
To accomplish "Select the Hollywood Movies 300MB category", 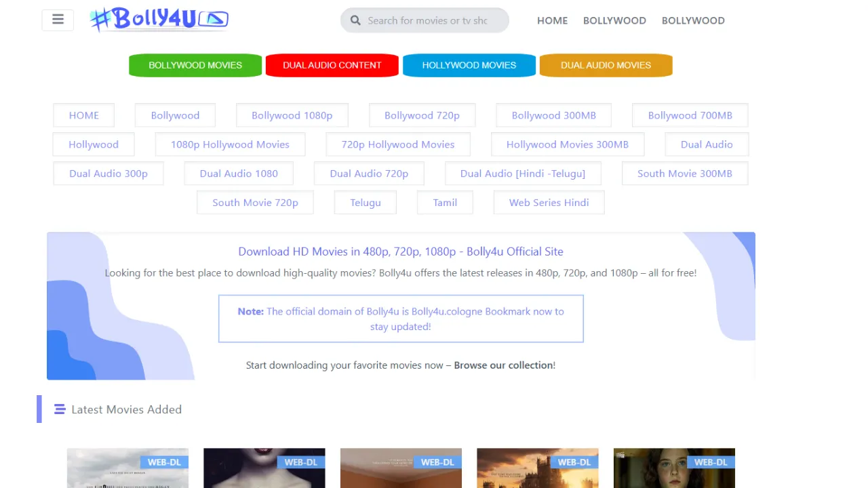I will click(567, 144).
